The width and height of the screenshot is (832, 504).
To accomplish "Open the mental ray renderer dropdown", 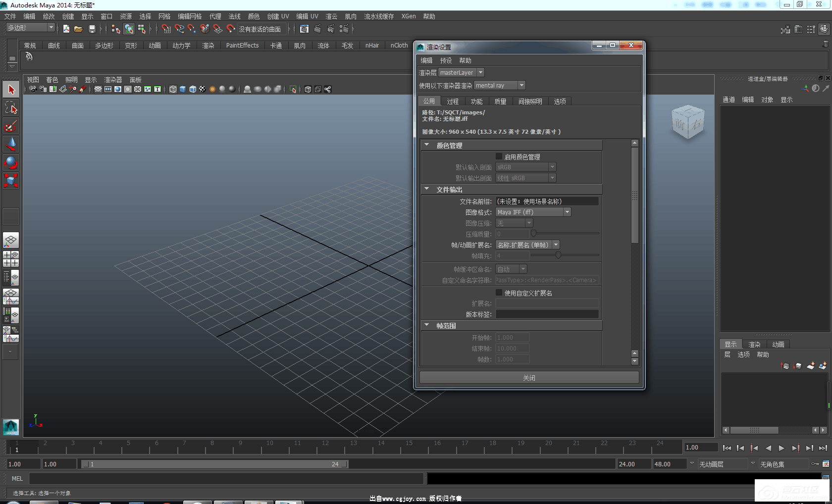I will (499, 85).
